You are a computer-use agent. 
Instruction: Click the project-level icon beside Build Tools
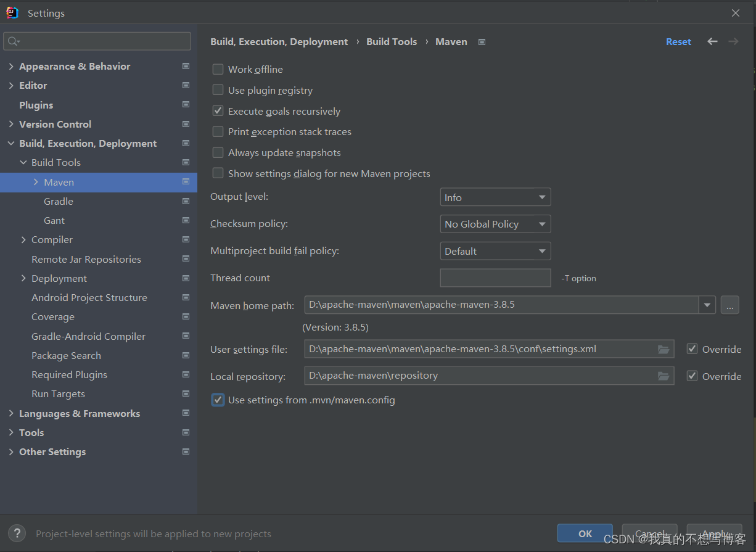tap(186, 162)
